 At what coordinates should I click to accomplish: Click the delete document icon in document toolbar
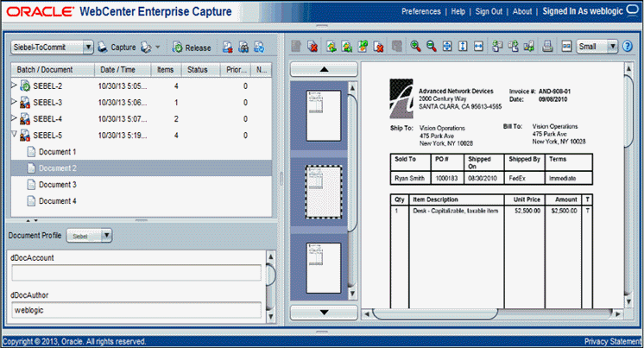[313, 46]
